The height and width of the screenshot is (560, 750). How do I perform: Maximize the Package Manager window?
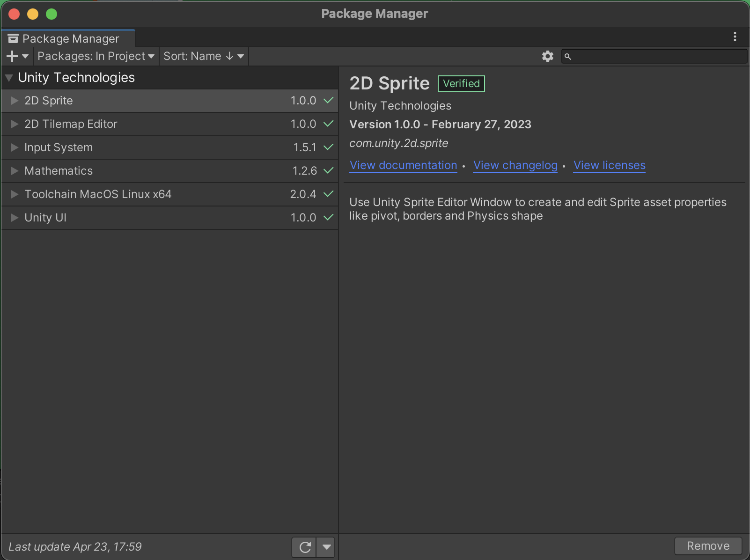(x=51, y=14)
